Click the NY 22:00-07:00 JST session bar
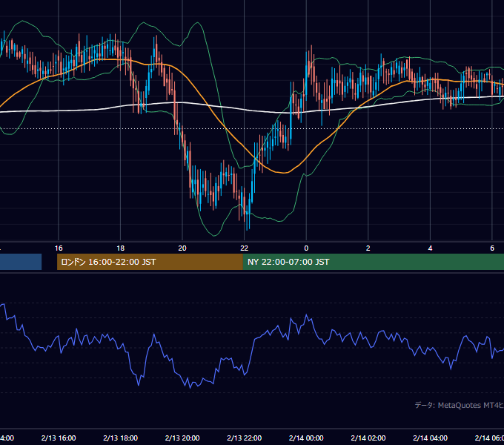504x445 pixels. tap(373, 262)
